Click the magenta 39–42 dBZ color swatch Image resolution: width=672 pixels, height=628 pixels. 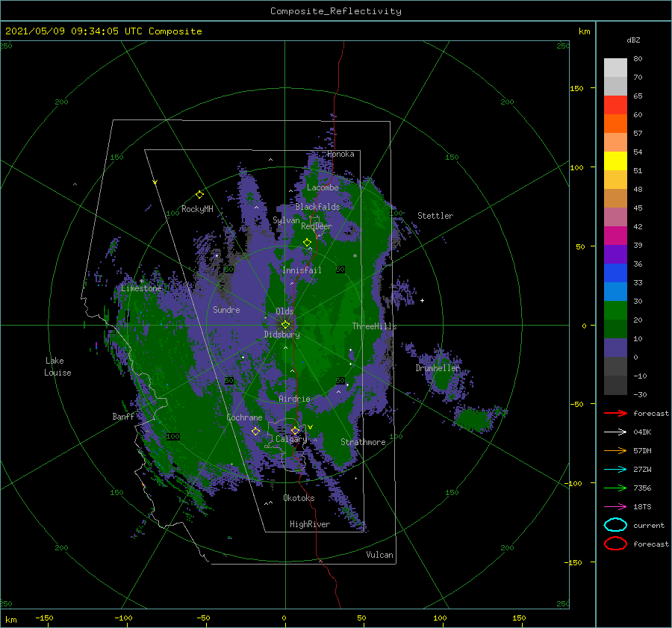pos(615,236)
